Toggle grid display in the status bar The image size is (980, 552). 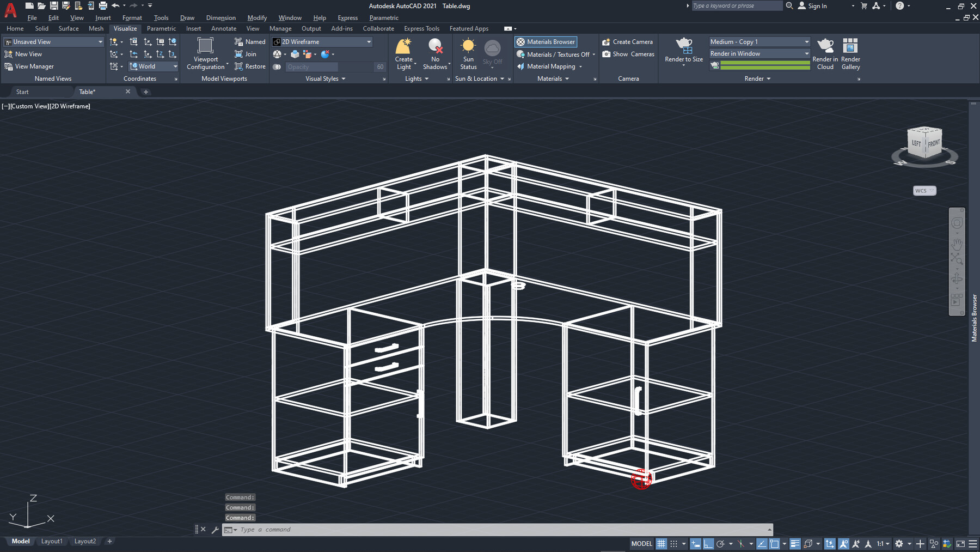click(661, 543)
